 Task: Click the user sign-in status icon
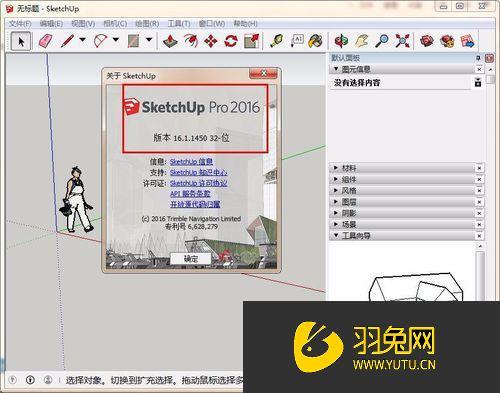48,380
